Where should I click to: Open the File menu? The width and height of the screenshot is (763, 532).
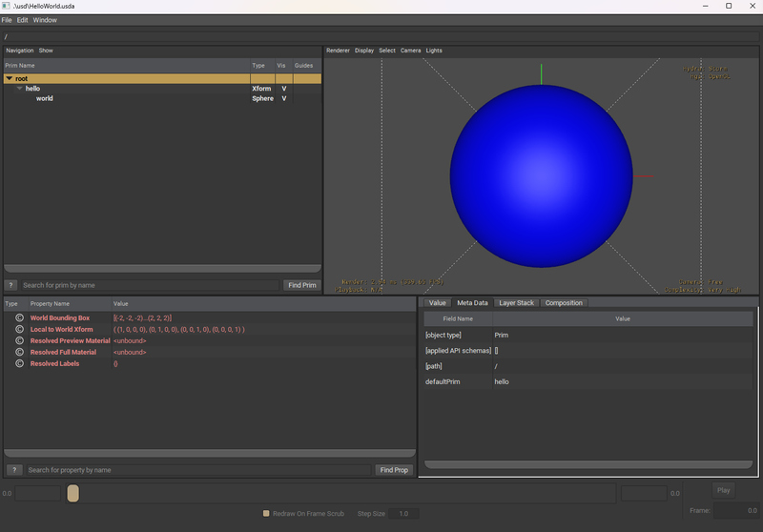click(7, 20)
